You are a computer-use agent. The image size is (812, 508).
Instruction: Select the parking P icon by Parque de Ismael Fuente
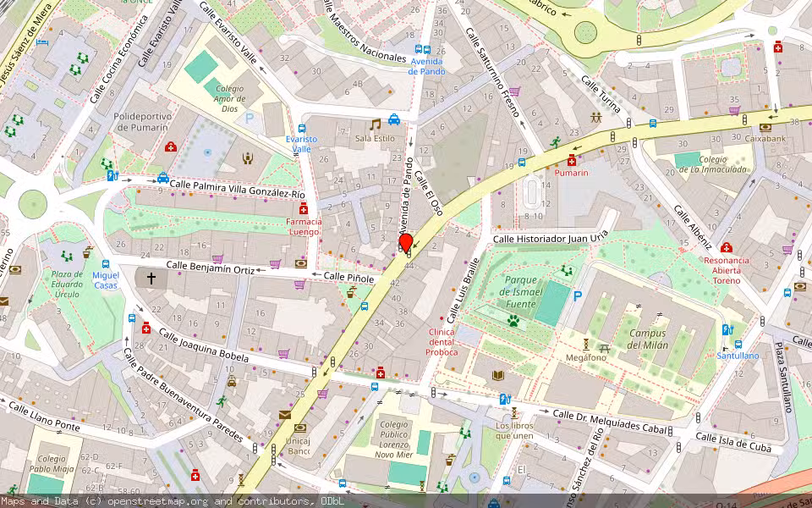pyautogui.click(x=578, y=296)
